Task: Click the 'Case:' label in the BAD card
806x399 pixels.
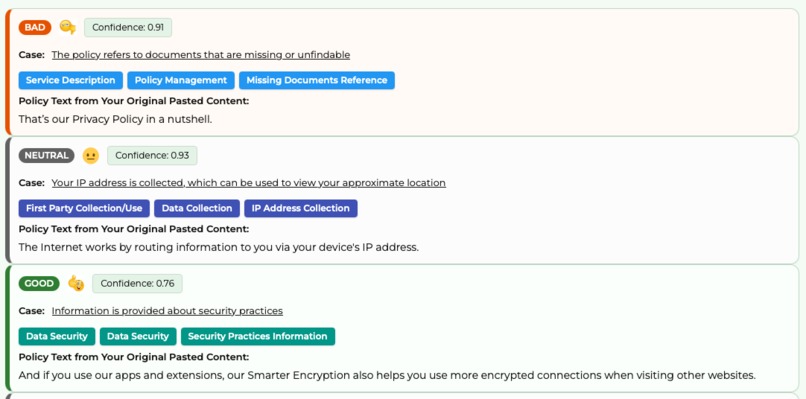Action: 31,55
